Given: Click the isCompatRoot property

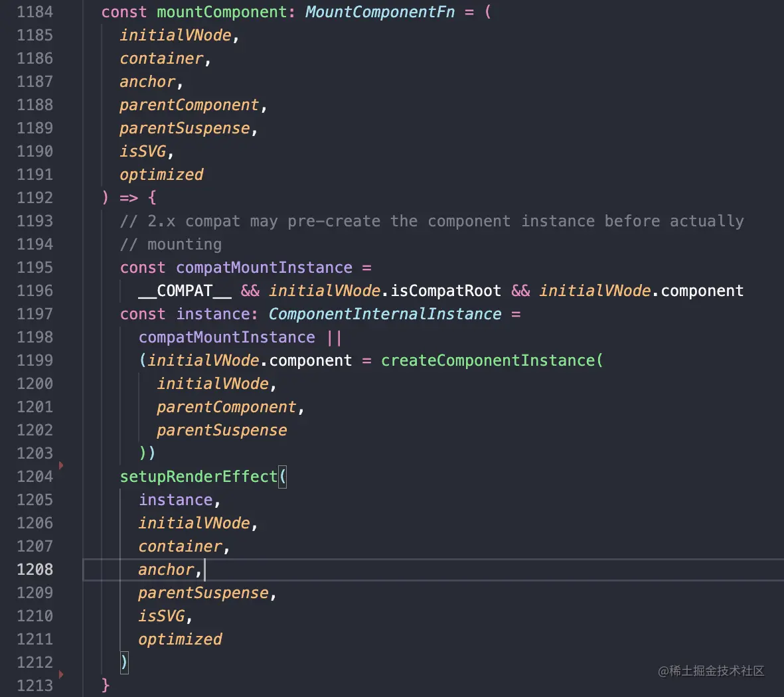Looking at the screenshot, I should pos(445,291).
